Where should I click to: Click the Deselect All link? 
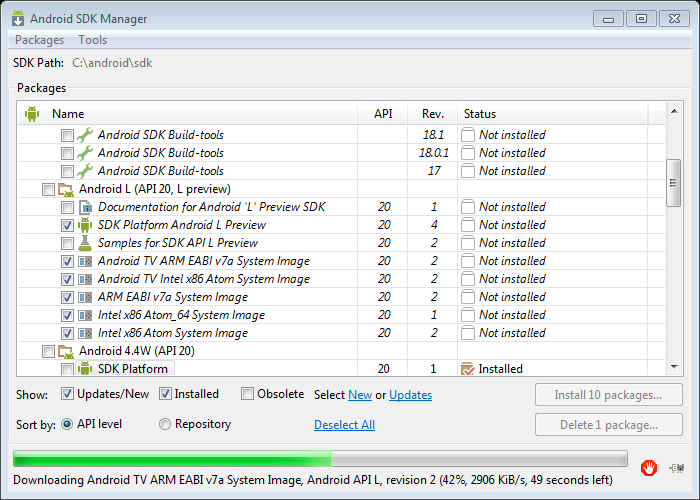click(344, 425)
